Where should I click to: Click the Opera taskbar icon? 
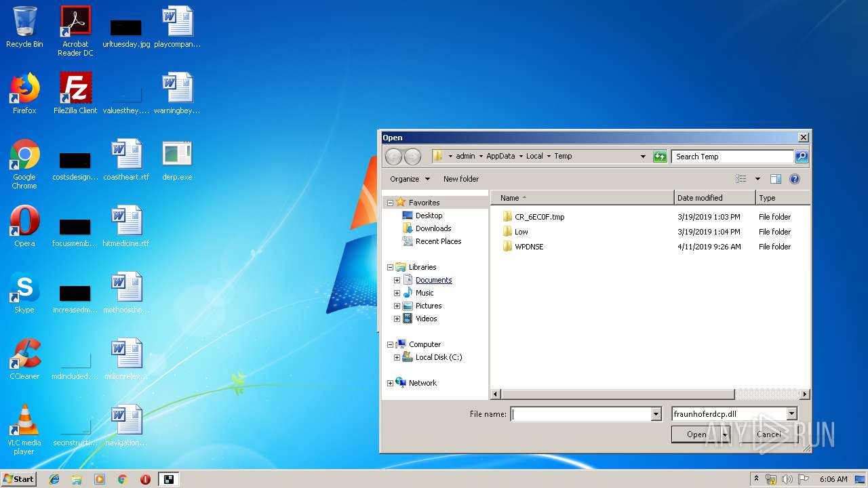coord(145,479)
